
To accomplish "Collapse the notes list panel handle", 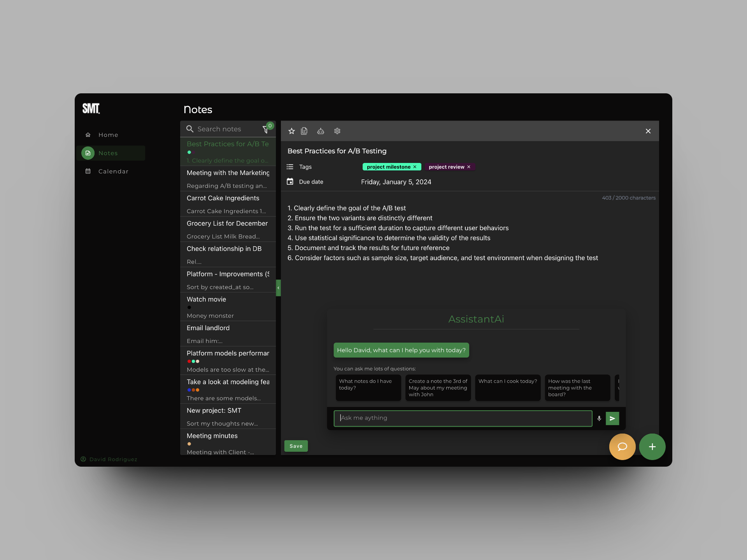I will click(x=278, y=288).
